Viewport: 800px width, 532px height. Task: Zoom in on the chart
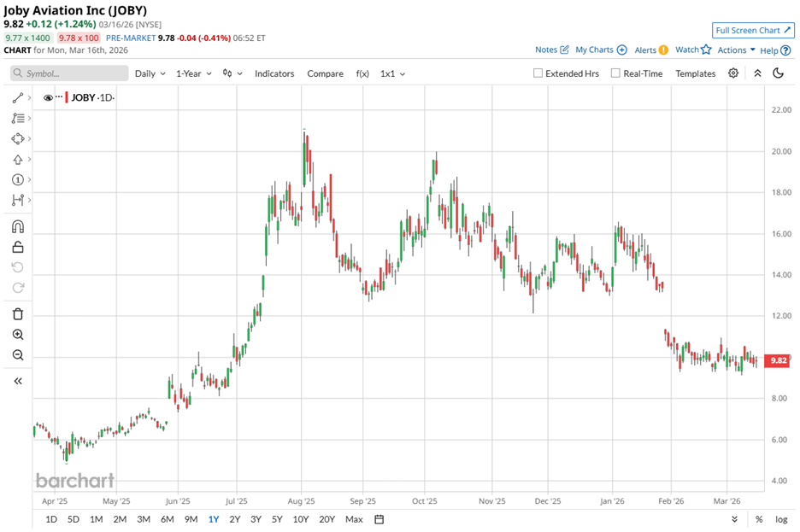pos(18,335)
